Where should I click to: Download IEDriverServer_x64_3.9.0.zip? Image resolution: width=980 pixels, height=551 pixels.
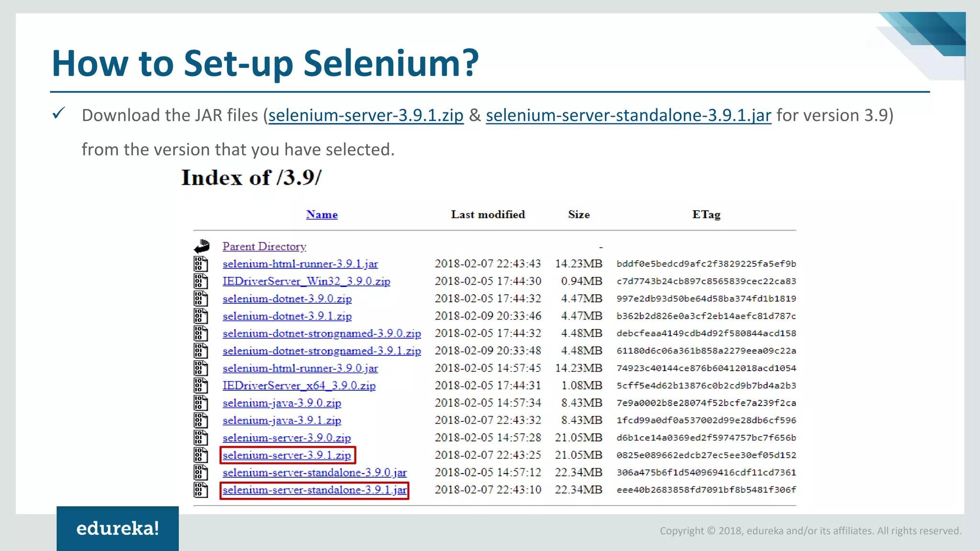tap(299, 386)
